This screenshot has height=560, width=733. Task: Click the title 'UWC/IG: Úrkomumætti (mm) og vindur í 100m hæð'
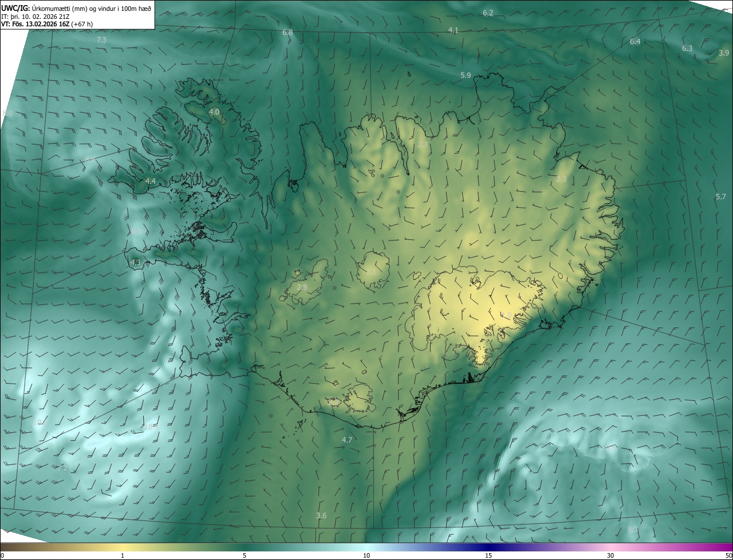tap(76, 7)
